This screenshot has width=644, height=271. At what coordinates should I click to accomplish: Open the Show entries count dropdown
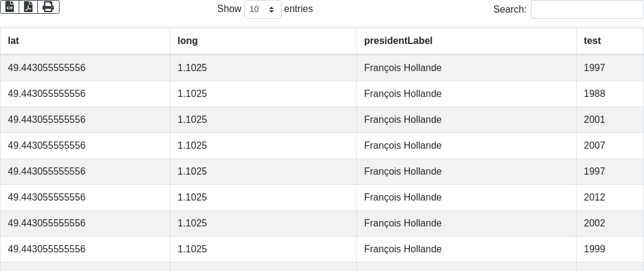coord(262,10)
